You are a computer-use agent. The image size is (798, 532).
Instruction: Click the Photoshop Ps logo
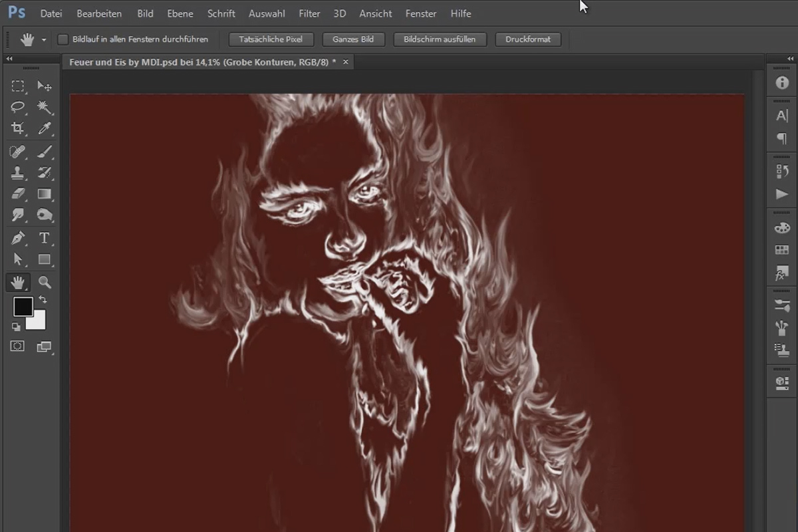pos(17,13)
